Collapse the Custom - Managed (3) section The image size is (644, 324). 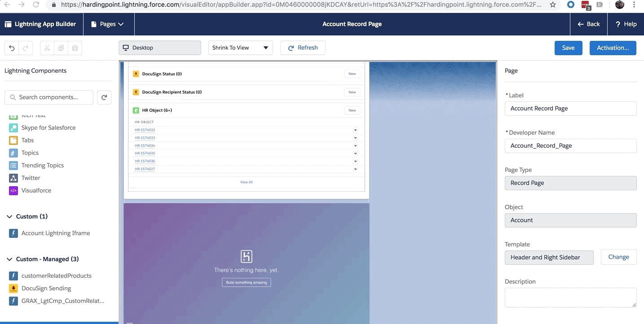tap(9, 259)
